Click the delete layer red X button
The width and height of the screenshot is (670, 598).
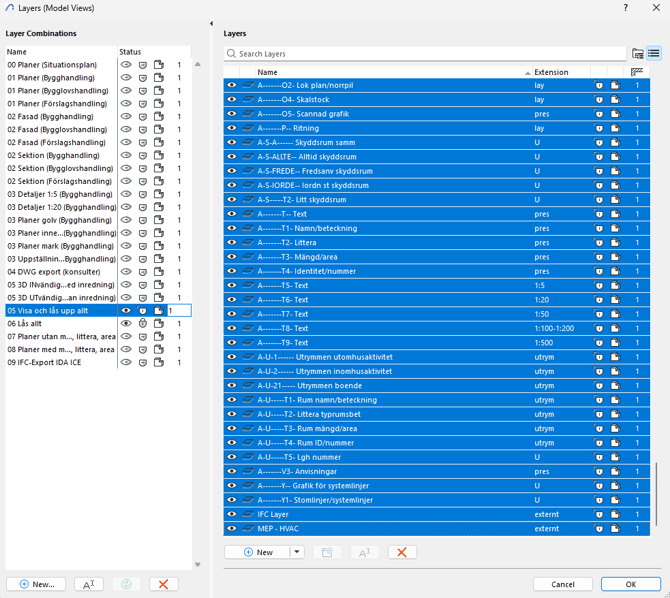click(x=402, y=552)
